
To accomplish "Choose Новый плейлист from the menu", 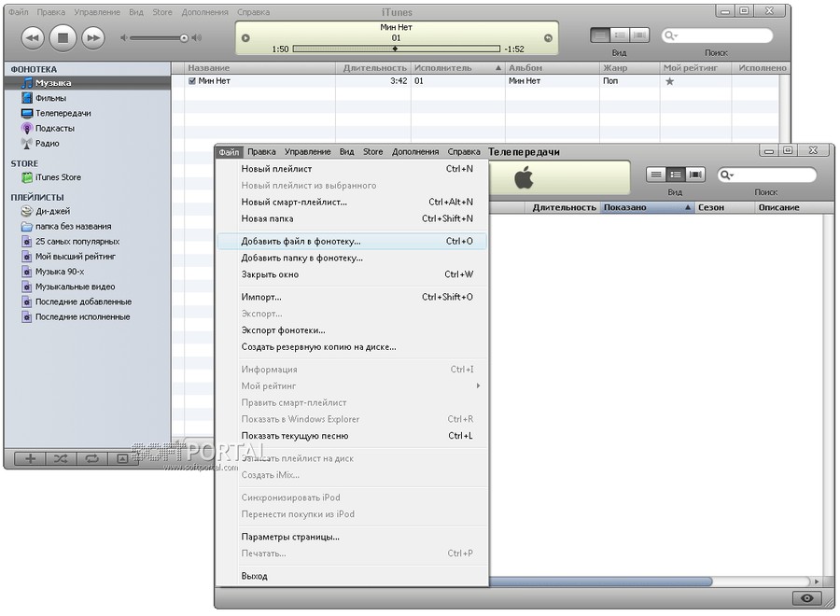I will point(352,169).
